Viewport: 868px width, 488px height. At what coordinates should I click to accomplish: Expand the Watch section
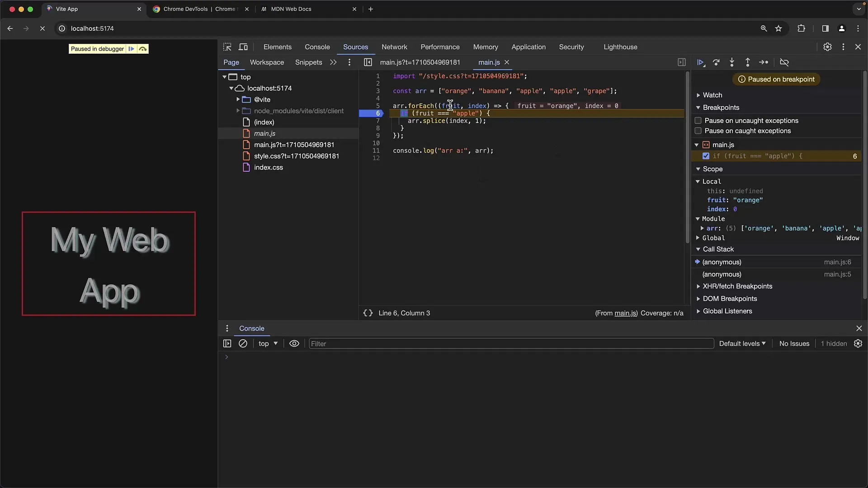click(x=712, y=95)
